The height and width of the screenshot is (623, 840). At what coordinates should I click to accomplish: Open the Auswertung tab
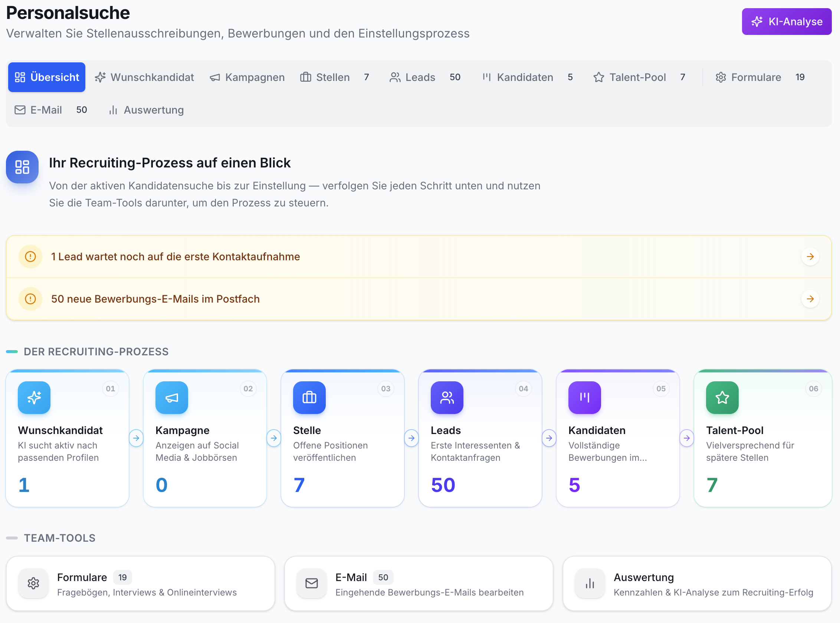pyautogui.click(x=146, y=110)
